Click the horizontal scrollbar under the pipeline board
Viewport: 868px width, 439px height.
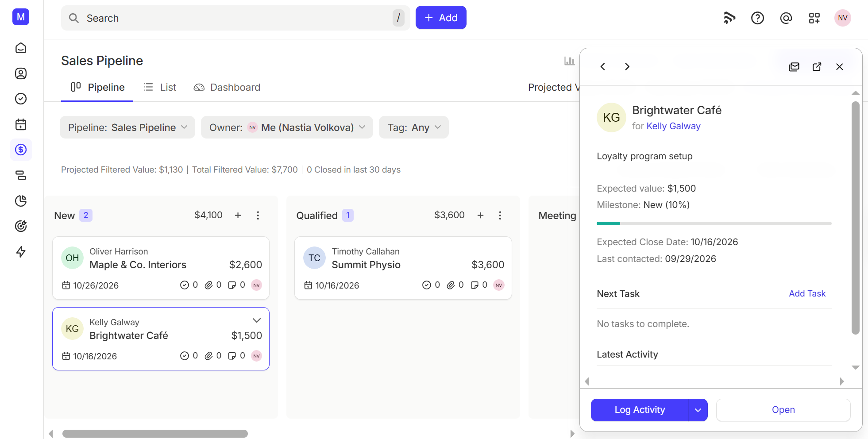coord(155,434)
